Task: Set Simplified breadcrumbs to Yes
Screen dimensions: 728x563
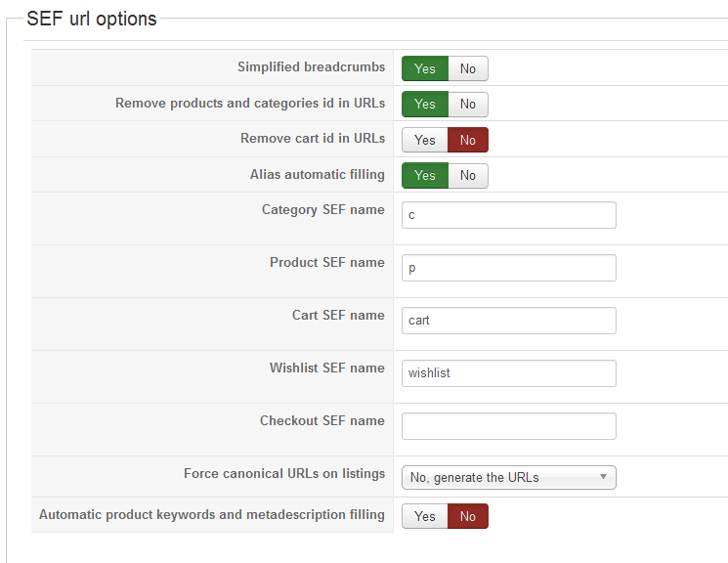Action: 424,68
